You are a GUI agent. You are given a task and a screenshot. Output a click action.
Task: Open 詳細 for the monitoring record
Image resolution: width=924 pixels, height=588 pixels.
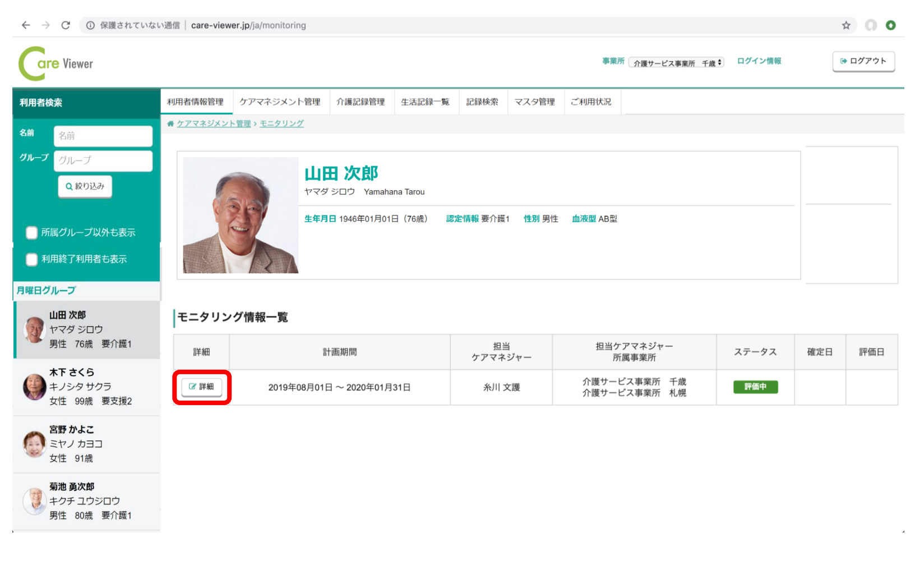(202, 387)
